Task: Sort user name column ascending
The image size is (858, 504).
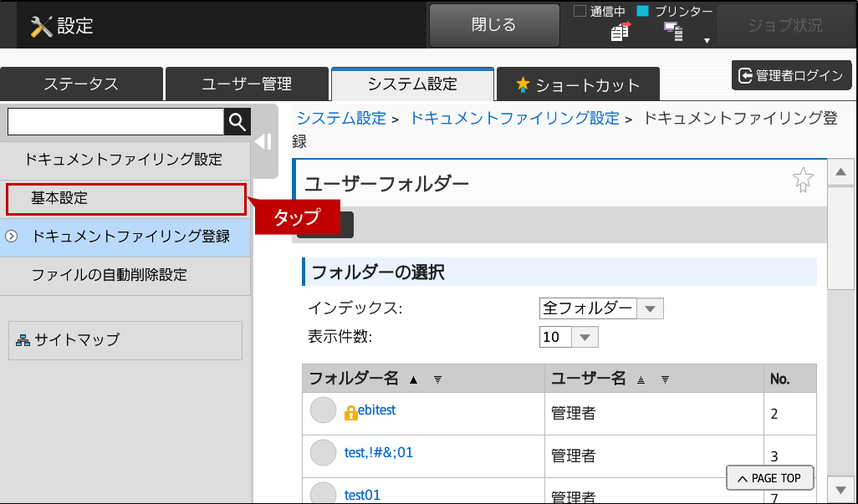Action: (x=641, y=379)
